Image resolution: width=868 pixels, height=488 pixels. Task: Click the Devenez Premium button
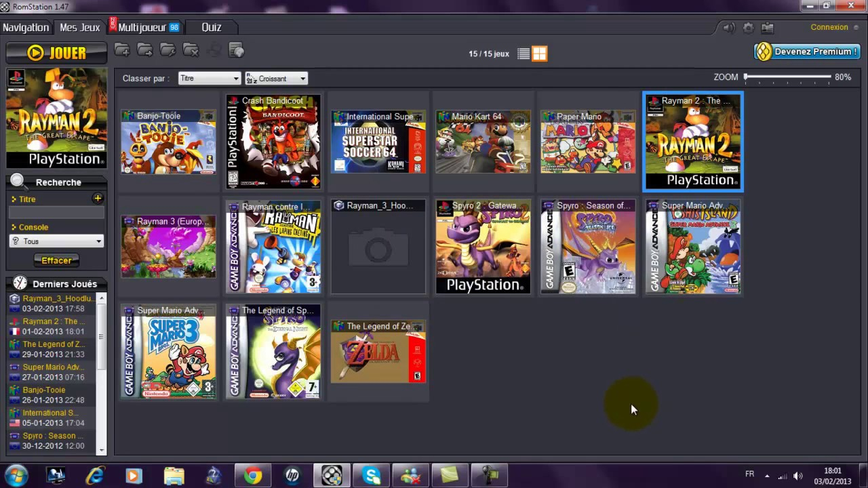[x=806, y=52]
